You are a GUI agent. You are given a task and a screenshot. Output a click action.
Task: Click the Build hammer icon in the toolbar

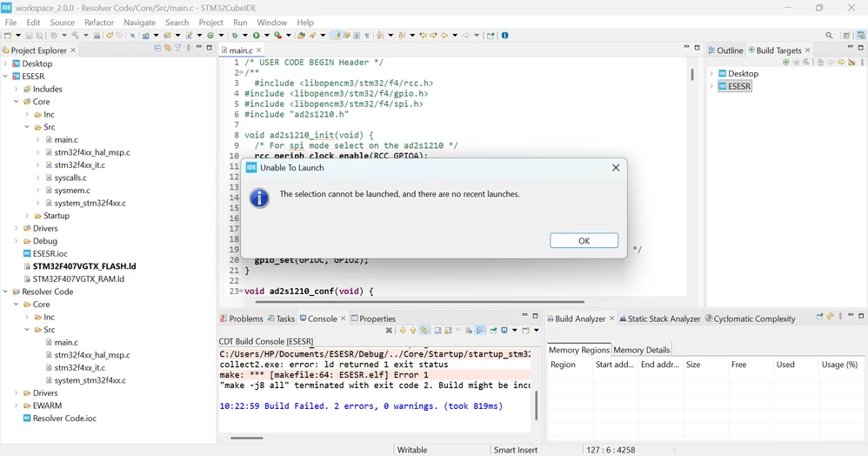click(76, 35)
